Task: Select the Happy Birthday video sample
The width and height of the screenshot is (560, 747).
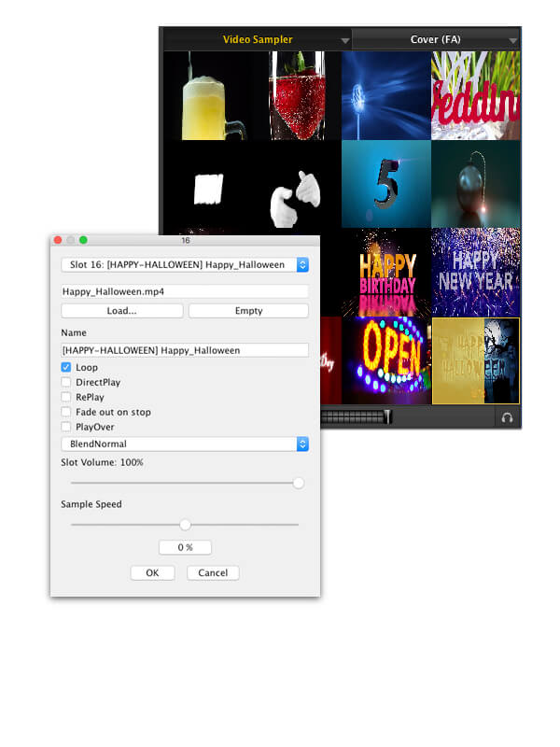Action: pos(385,273)
